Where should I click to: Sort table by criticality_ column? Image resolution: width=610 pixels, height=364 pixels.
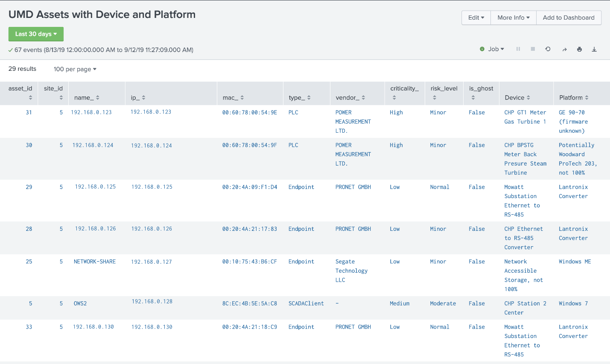tap(404, 93)
